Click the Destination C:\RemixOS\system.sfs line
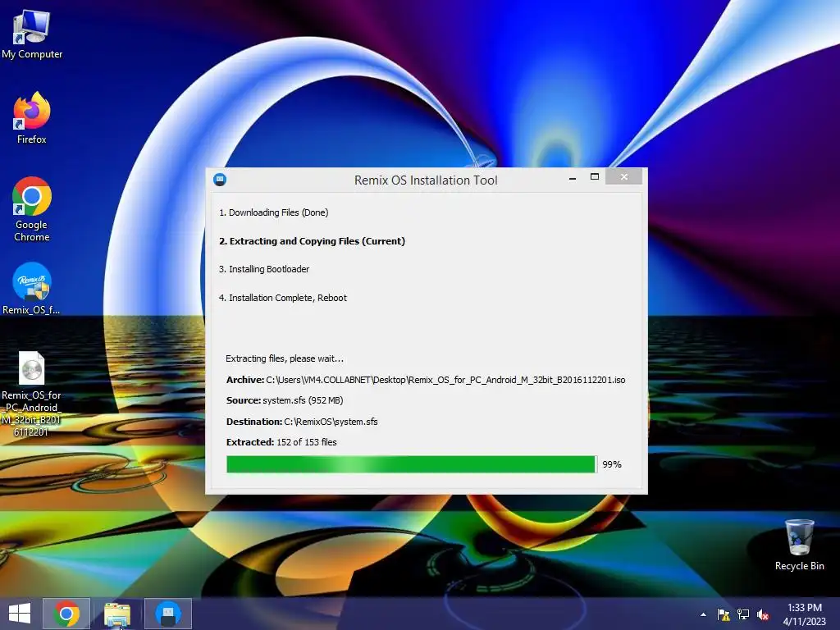 (x=302, y=422)
